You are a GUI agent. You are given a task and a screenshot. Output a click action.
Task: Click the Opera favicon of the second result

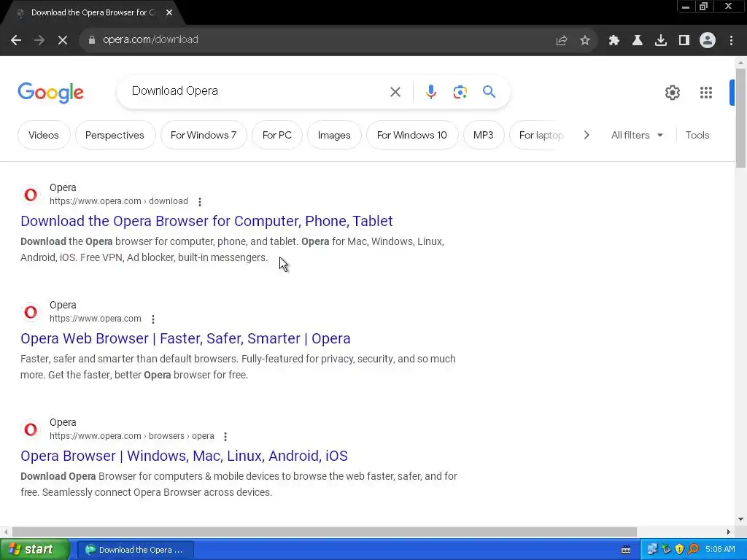31,312
